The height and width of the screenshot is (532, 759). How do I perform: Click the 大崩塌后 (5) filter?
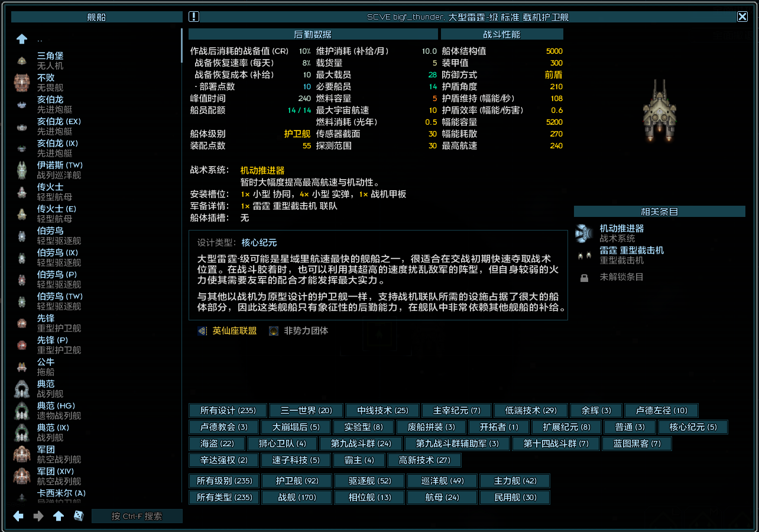pos(296,427)
